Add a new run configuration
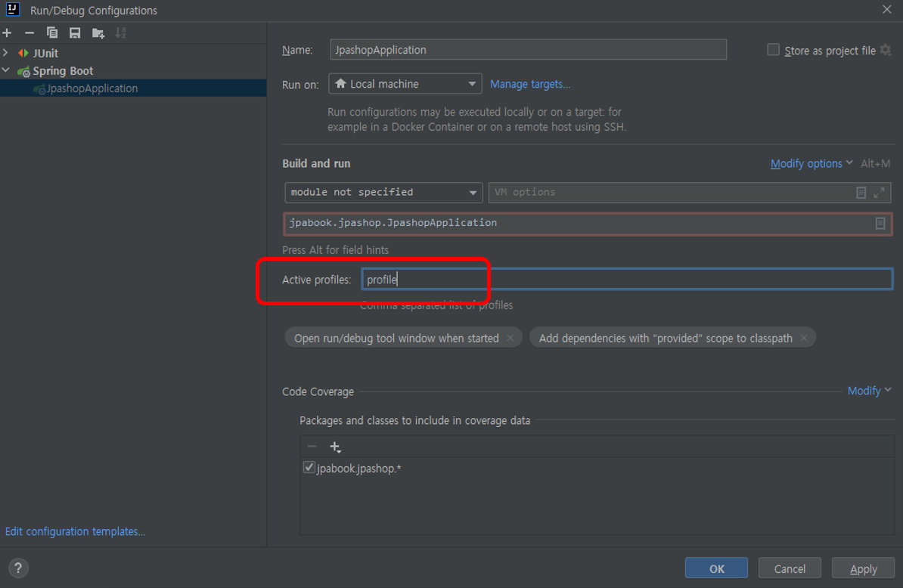Viewport: 903px width, 588px height. tap(7, 32)
